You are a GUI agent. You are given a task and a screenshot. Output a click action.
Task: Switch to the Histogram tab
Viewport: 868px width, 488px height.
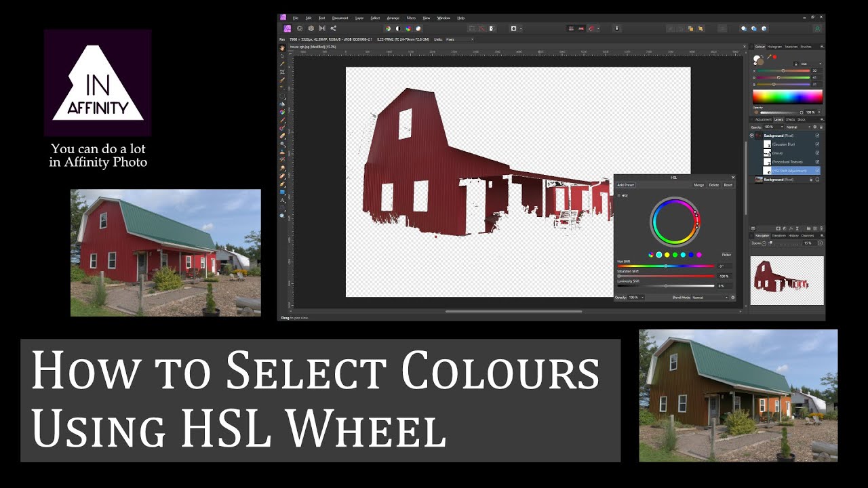(775, 46)
